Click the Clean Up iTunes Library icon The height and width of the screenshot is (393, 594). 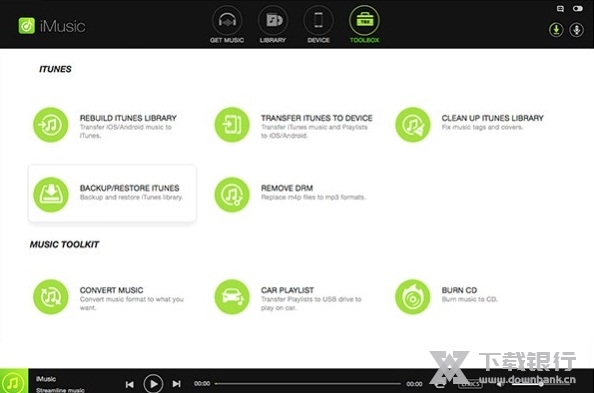pos(413,125)
